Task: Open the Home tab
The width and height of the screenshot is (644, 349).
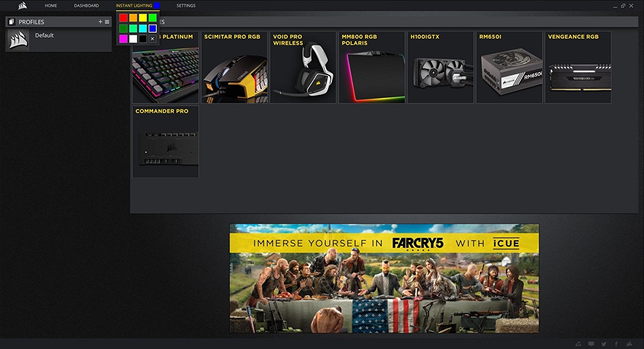Action: (51, 6)
